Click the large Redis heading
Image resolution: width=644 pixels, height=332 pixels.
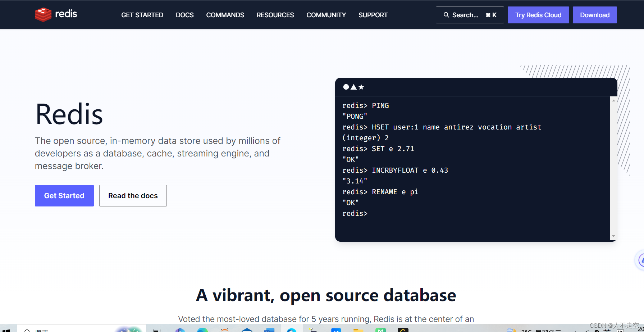[69, 114]
